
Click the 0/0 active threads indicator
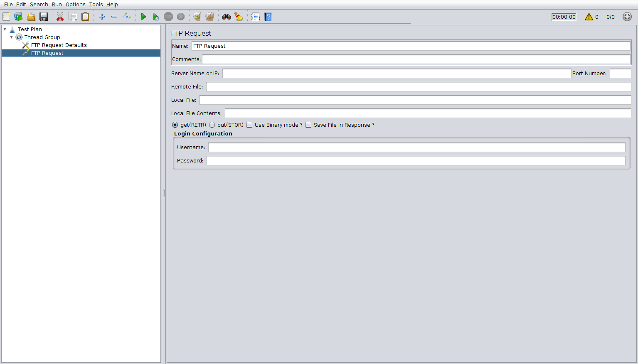tap(610, 17)
